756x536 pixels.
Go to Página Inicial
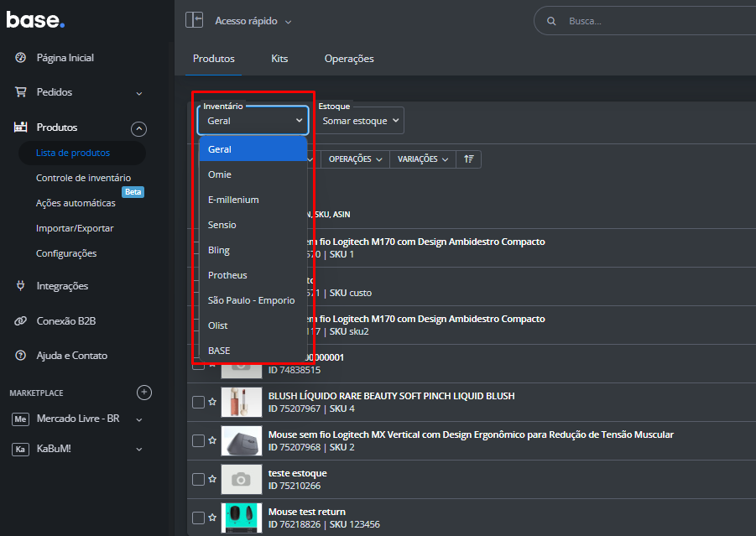click(65, 58)
